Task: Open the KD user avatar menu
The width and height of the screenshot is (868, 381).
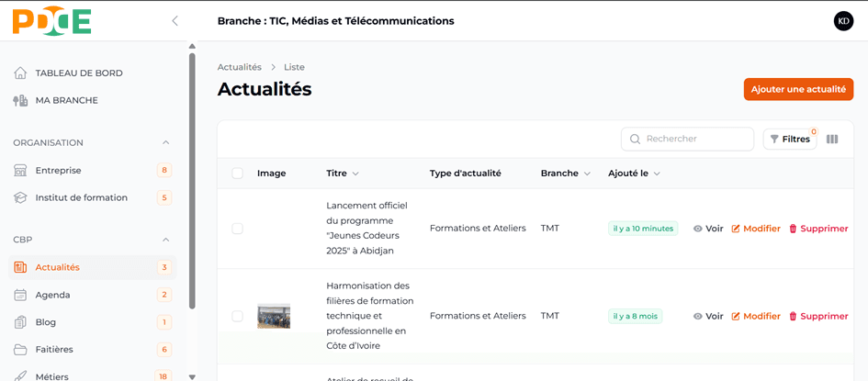Action: (842, 20)
